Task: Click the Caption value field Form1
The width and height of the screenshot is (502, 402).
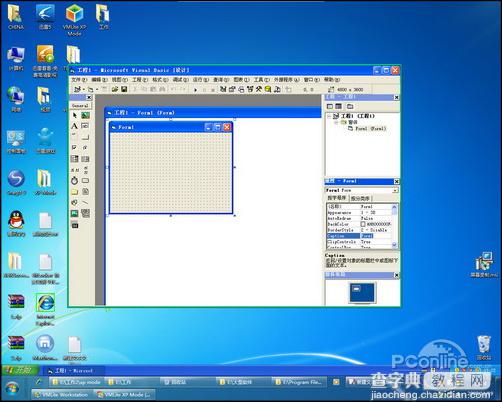Action: (376, 236)
